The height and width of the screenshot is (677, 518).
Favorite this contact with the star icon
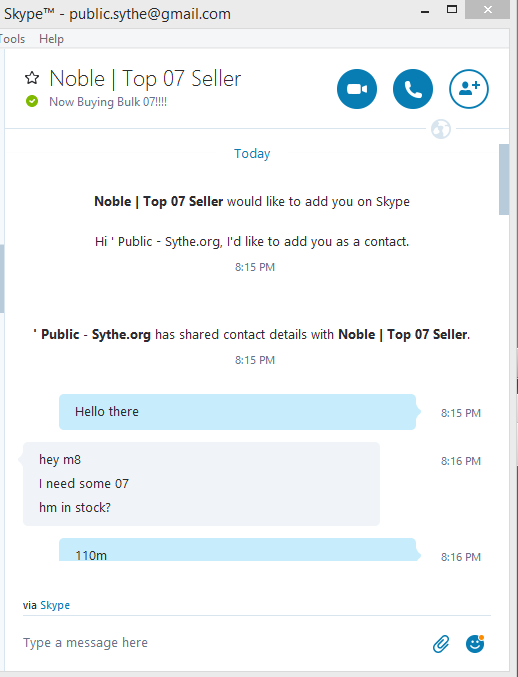pos(32,78)
